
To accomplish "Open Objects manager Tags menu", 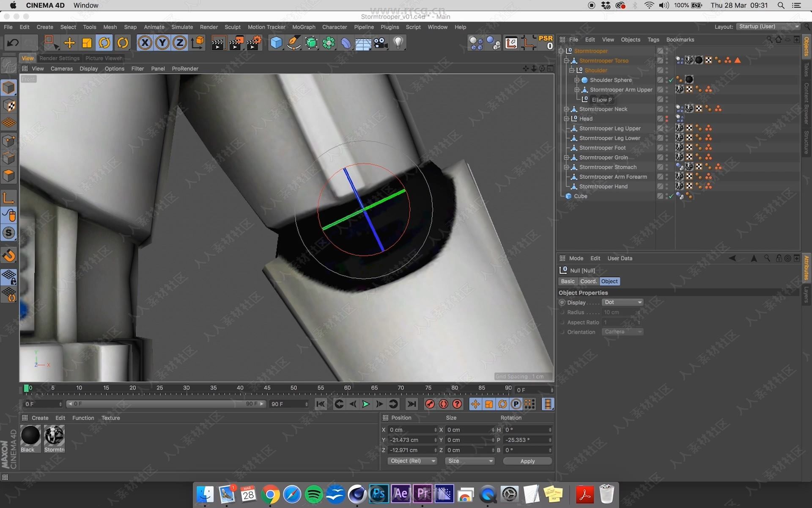I will pos(653,40).
